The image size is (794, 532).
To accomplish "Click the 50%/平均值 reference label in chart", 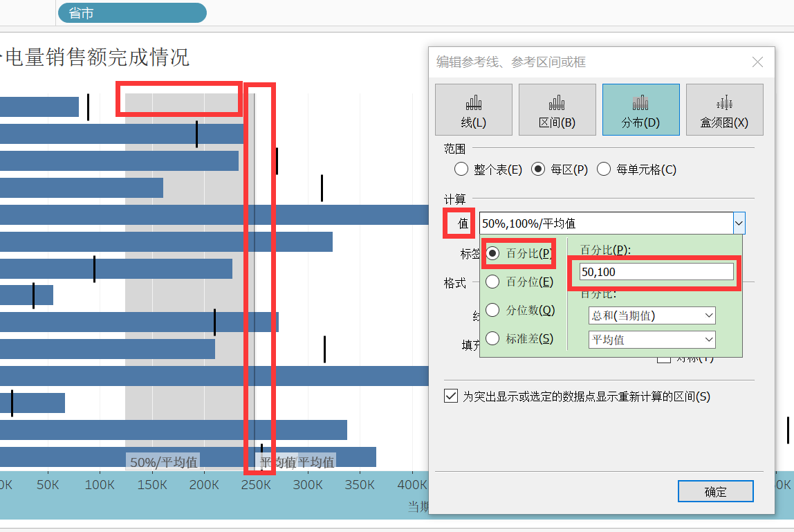I will [163, 462].
